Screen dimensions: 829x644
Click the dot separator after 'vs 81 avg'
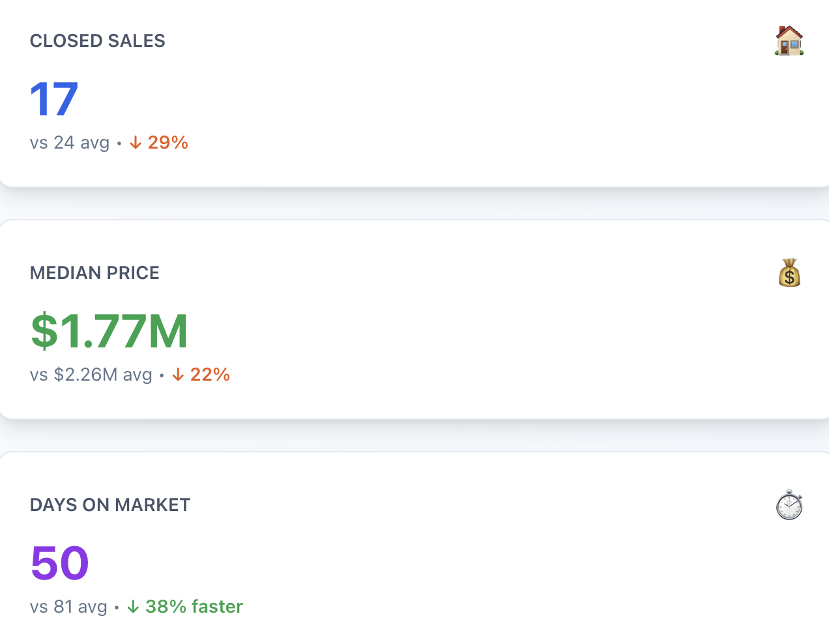tap(117, 607)
